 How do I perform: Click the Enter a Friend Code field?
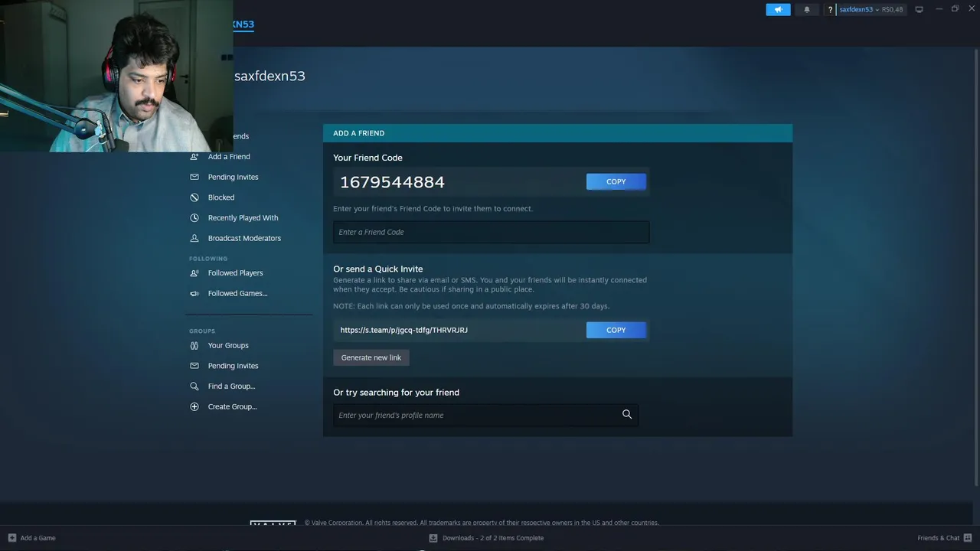pyautogui.click(x=491, y=232)
